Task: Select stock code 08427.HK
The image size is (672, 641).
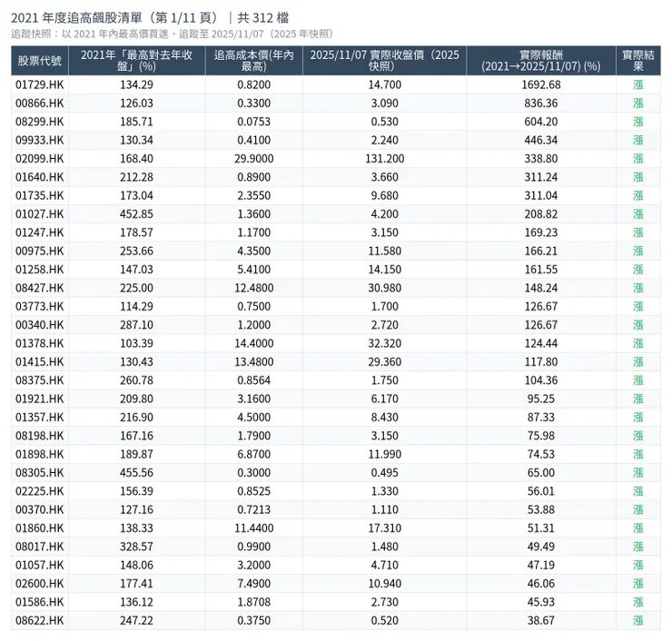Action: [x=39, y=288]
